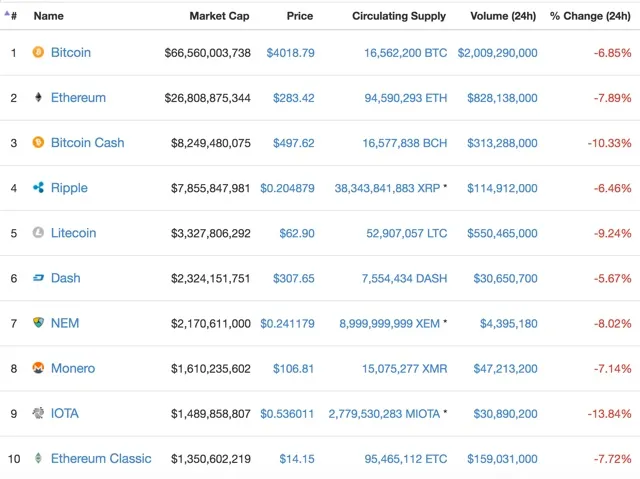This screenshot has height=479, width=640.
Task: Click the Ripple logo icon
Action: pyautogui.click(x=38, y=187)
